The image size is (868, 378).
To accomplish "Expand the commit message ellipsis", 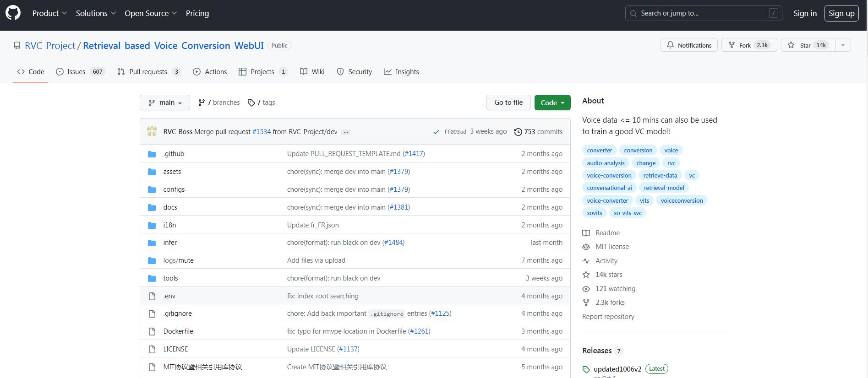I will click(x=346, y=132).
